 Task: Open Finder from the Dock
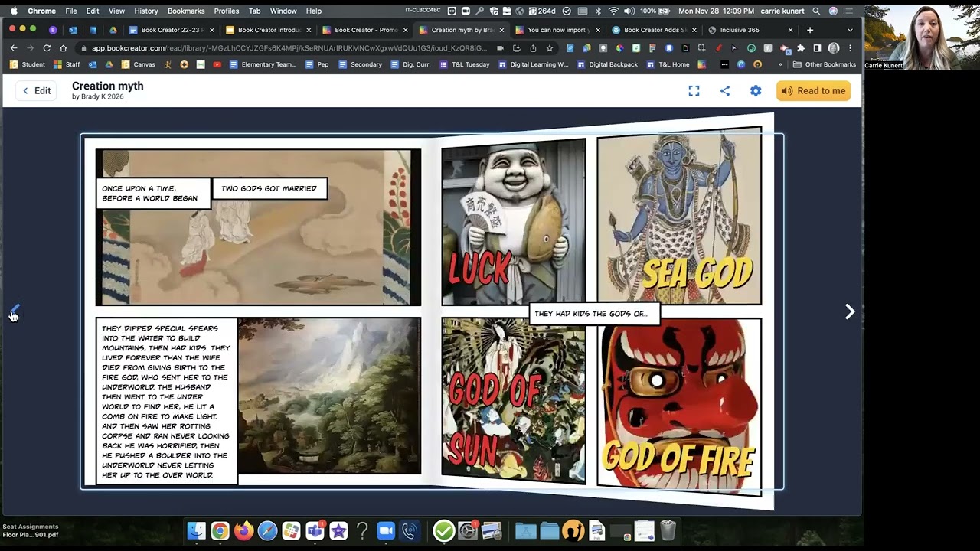click(197, 530)
